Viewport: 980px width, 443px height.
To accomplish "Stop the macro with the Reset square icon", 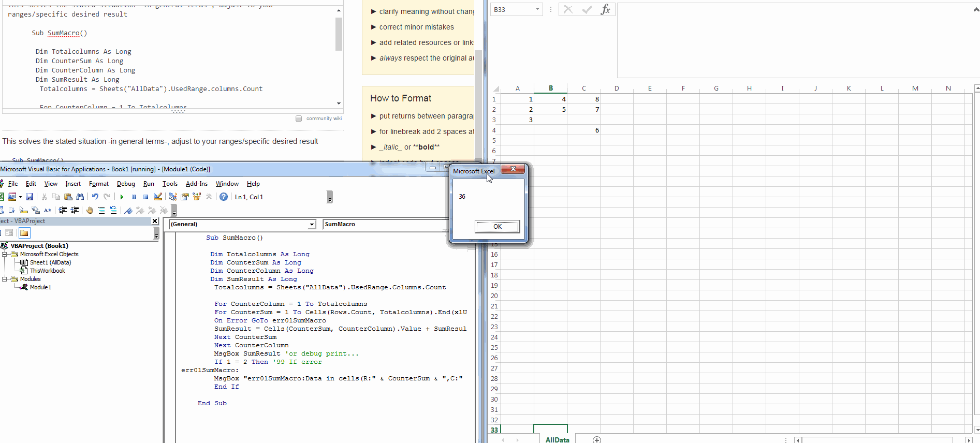I will coord(145,197).
